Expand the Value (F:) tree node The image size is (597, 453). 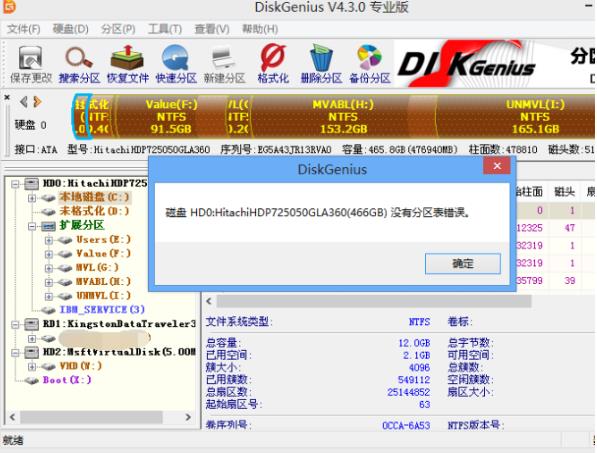pyautogui.click(x=49, y=254)
